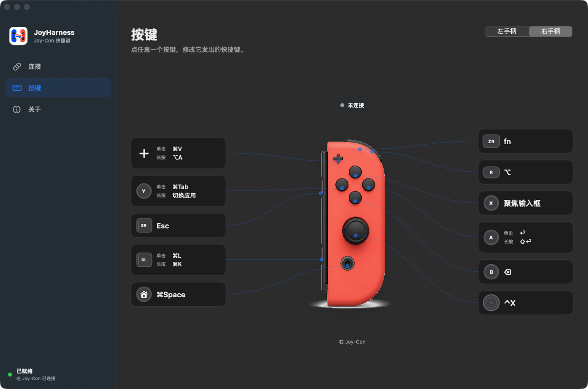Viewport: 588px width, 389px height.
Task: Click the Y button icon in the ⌘Tab card
Action: [144, 191]
